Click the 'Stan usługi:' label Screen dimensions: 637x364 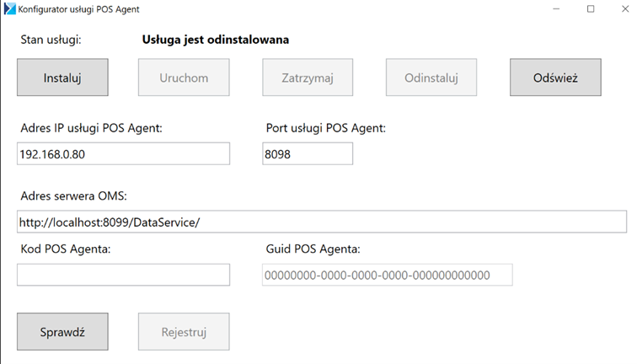click(51, 40)
